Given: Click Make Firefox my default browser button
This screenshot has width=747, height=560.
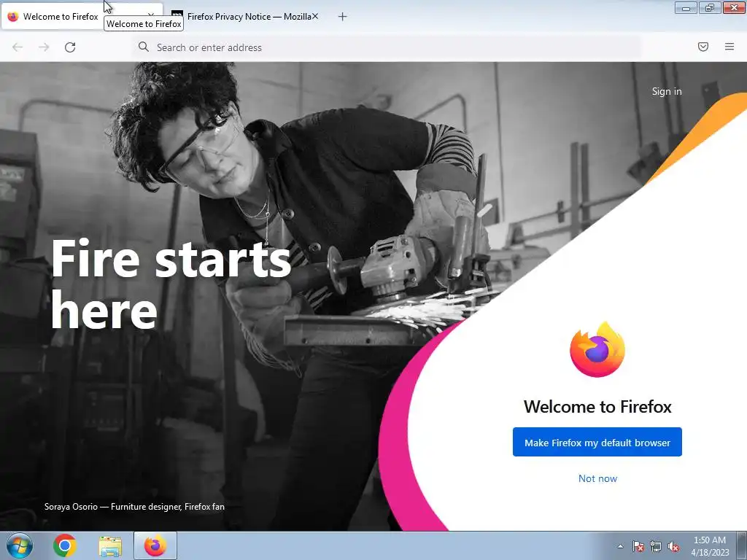Looking at the screenshot, I should [597, 443].
